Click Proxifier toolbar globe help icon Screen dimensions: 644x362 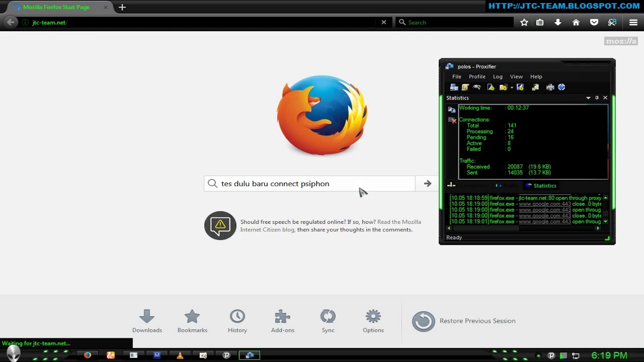coord(561,87)
